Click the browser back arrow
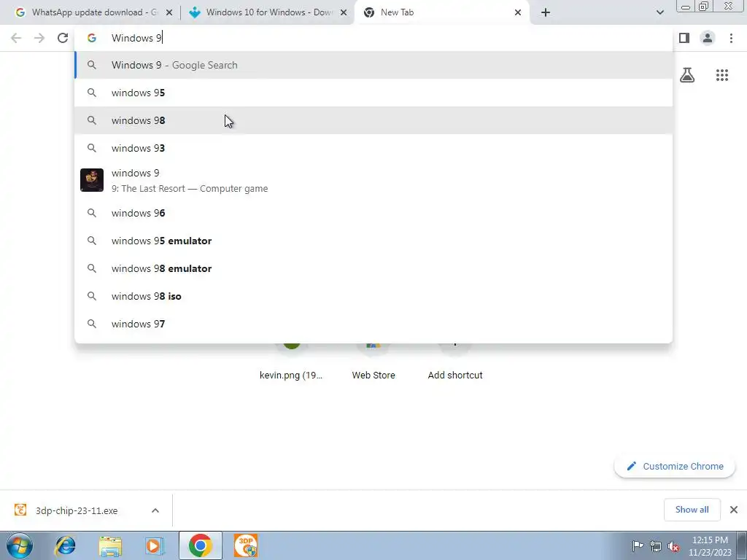The width and height of the screenshot is (747, 560). [16, 38]
